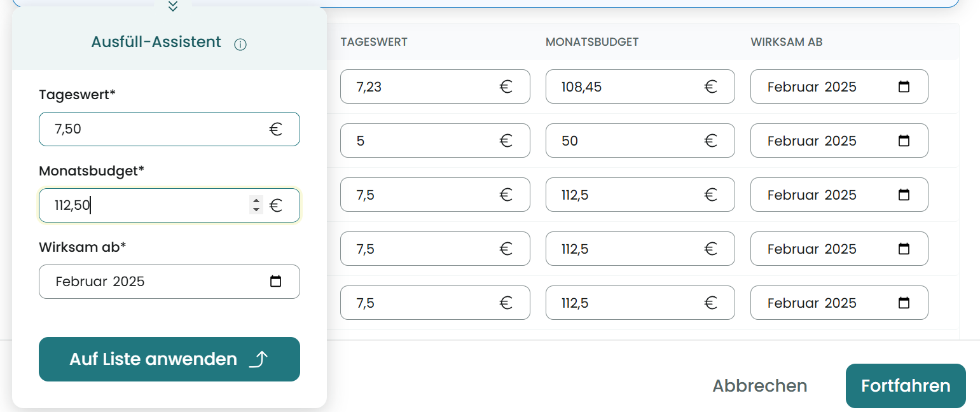
Task: Focus the assistant Tageswert field showing 7,50
Action: (153, 129)
